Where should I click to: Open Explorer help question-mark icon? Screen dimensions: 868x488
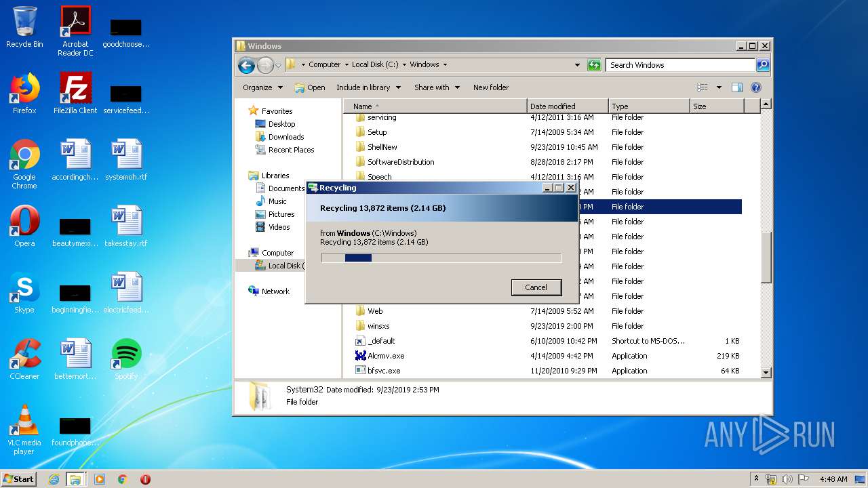click(756, 87)
